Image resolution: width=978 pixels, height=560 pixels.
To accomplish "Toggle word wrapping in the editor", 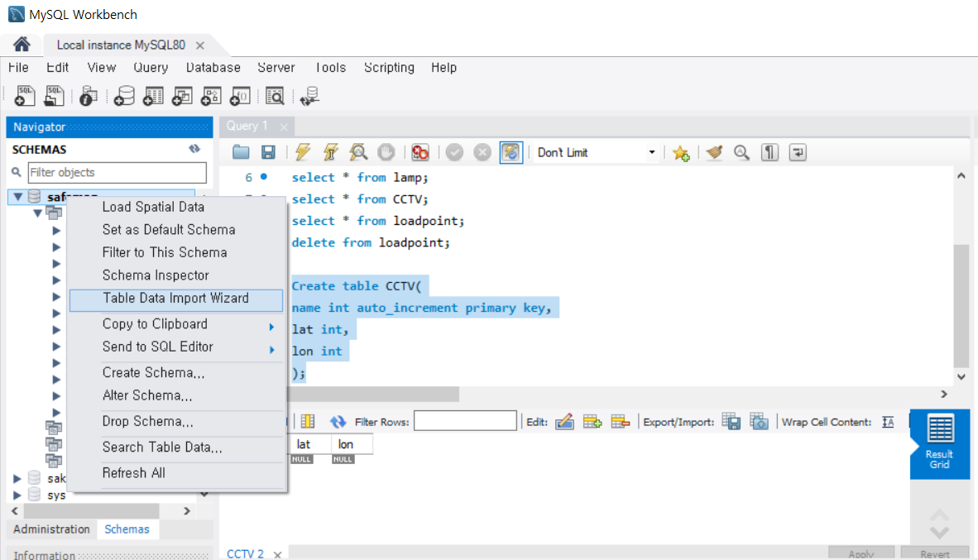I will [798, 152].
